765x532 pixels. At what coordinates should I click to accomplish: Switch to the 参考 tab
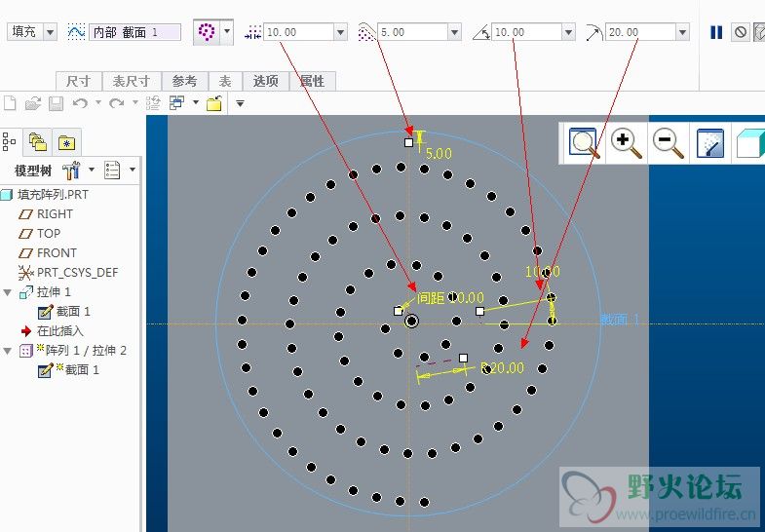184,81
